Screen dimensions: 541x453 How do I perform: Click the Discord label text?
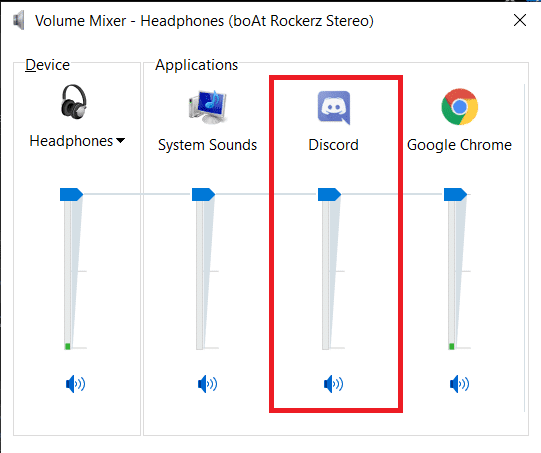tap(333, 145)
